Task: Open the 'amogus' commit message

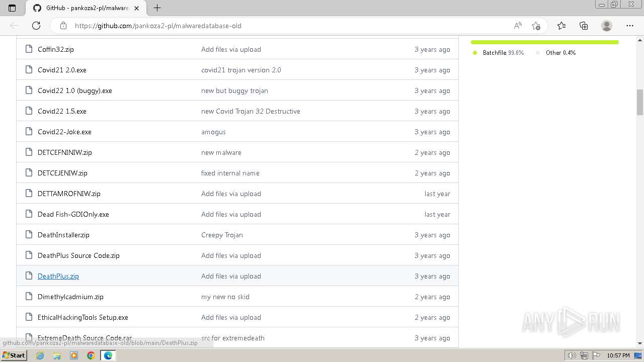Action: 213,132
